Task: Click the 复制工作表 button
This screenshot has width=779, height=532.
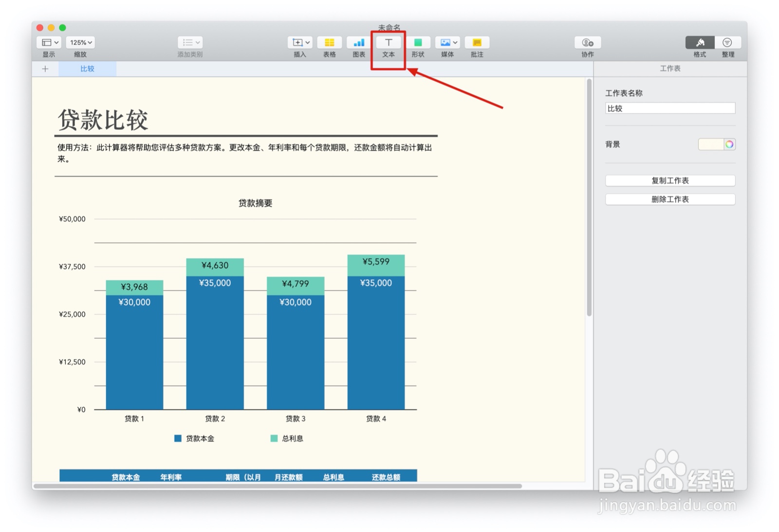Action: [670, 180]
